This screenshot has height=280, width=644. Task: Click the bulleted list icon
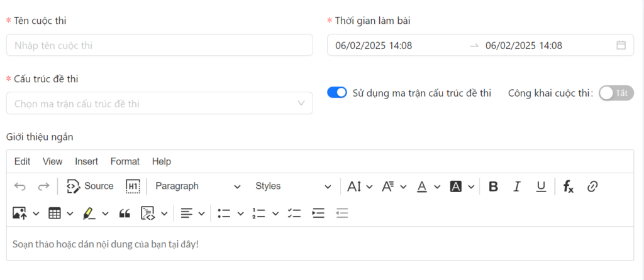point(224,213)
